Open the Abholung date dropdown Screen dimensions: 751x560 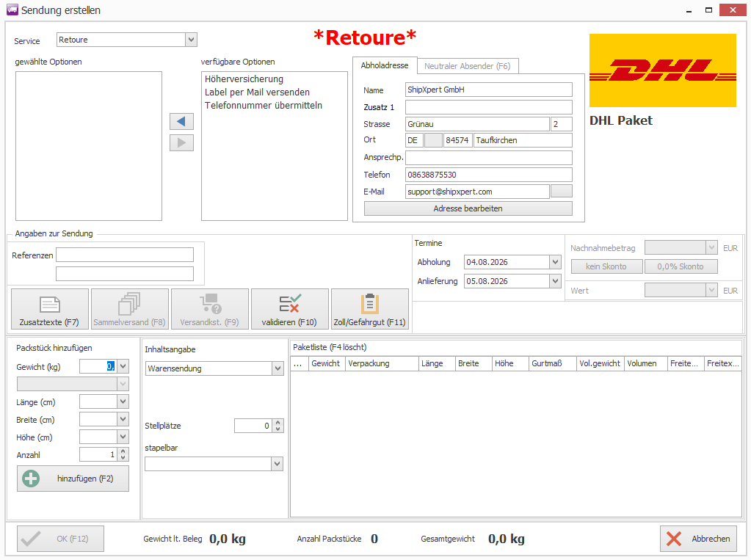555,262
